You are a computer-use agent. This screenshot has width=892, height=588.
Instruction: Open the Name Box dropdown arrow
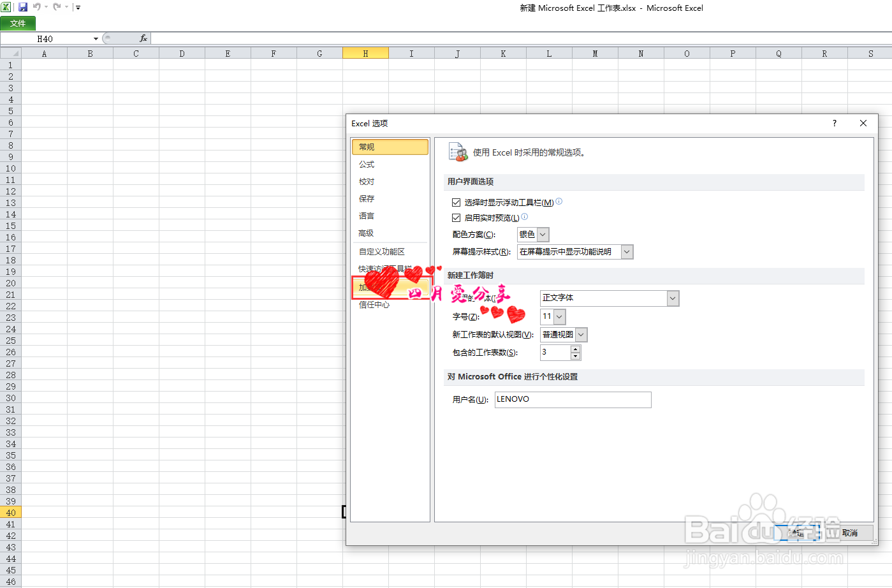click(96, 39)
